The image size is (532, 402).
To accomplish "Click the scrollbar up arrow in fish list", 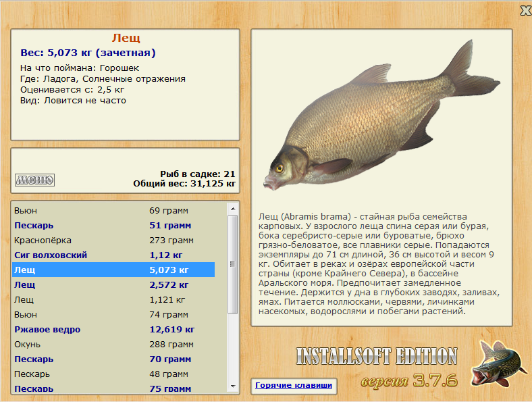I will coord(233,209).
